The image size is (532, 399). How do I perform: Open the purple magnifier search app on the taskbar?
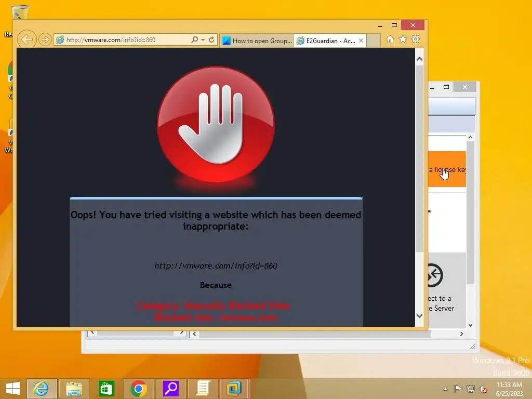coord(170,389)
